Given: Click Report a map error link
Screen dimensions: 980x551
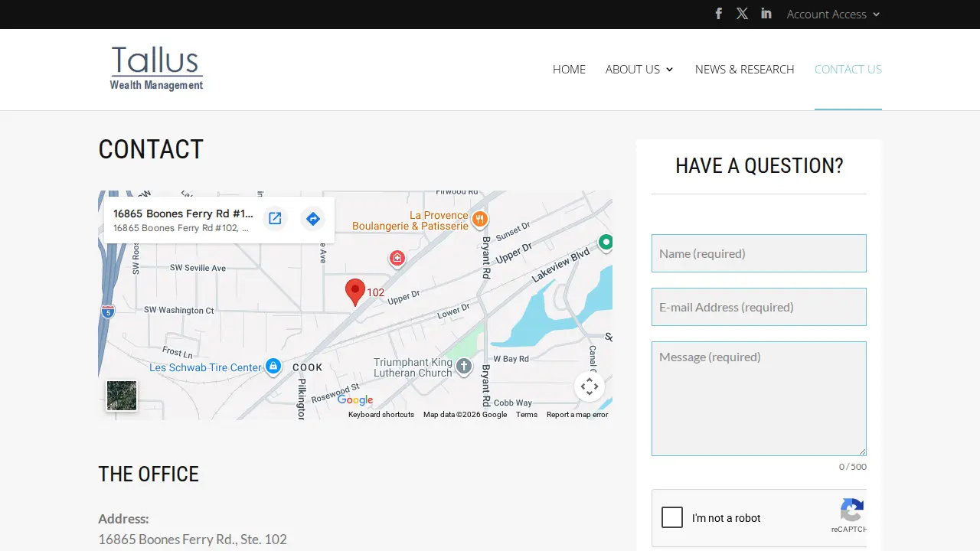Looking at the screenshot, I should 577,415.
